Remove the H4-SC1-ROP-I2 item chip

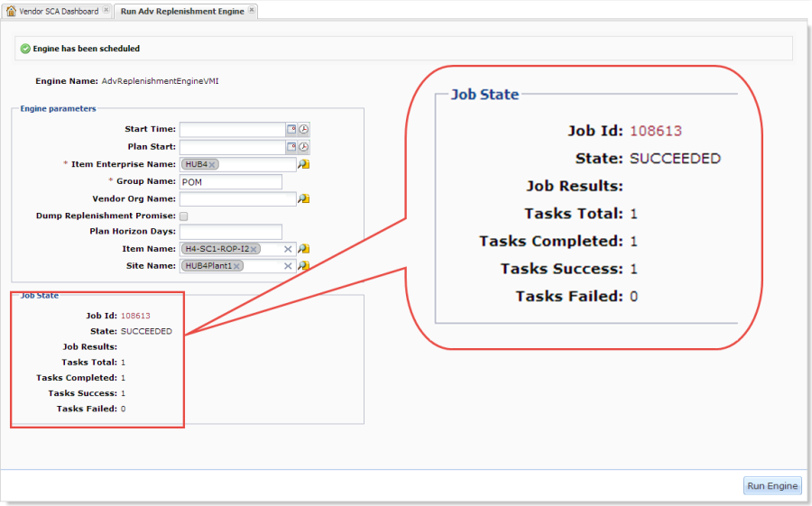254,249
